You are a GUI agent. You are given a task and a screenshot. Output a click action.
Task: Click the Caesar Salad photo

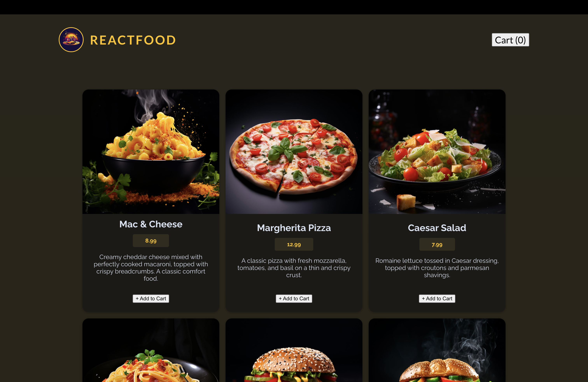(x=437, y=152)
